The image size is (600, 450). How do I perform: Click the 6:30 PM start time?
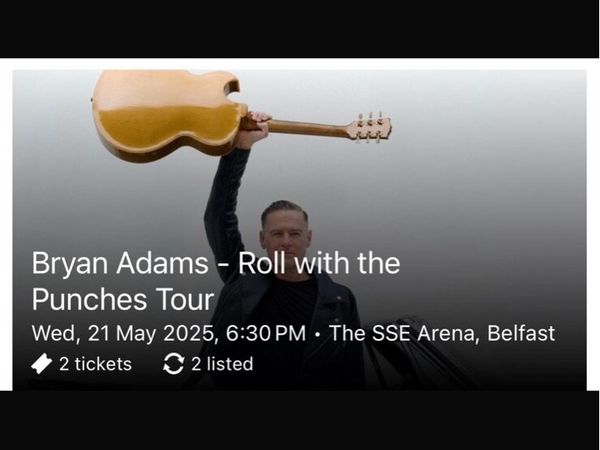(266, 333)
